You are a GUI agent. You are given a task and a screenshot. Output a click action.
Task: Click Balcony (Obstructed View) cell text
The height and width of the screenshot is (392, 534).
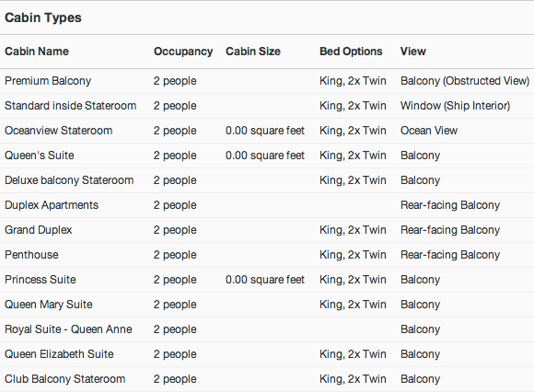click(465, 81)
